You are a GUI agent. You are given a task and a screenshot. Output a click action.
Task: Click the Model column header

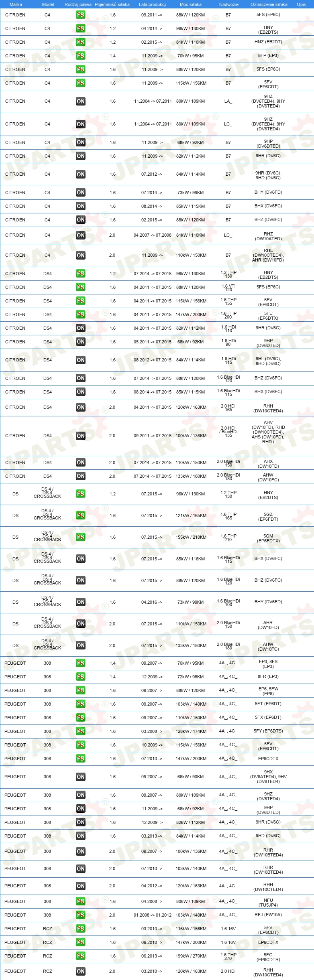coord(48,4)
